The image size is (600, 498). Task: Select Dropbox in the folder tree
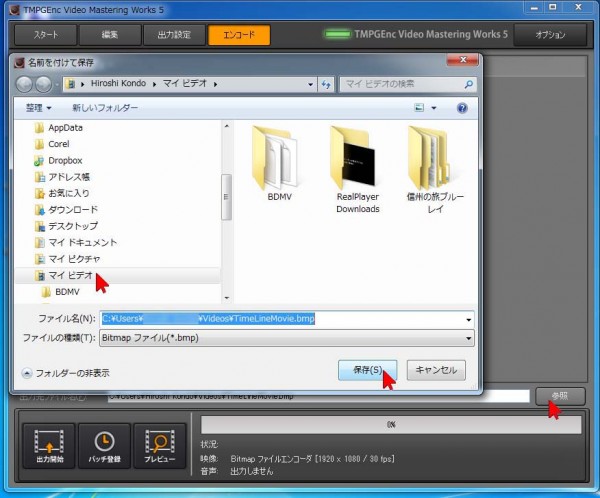point(64,160)
